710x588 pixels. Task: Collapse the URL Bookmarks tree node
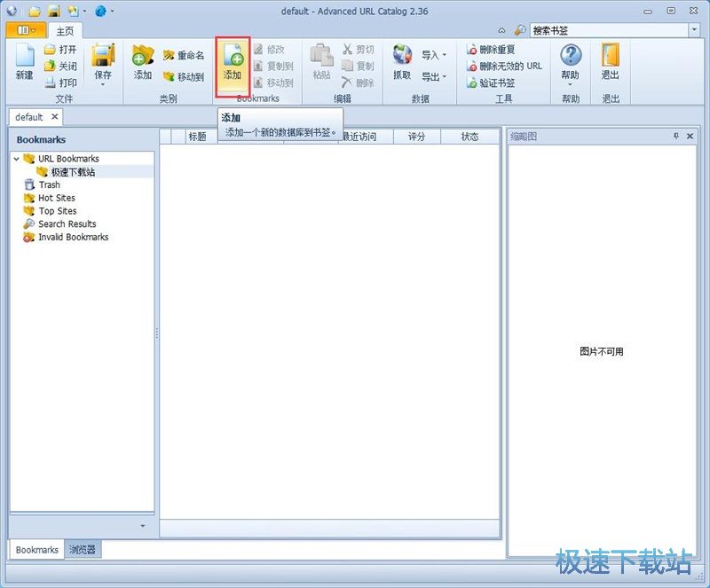tap(16, 159)
